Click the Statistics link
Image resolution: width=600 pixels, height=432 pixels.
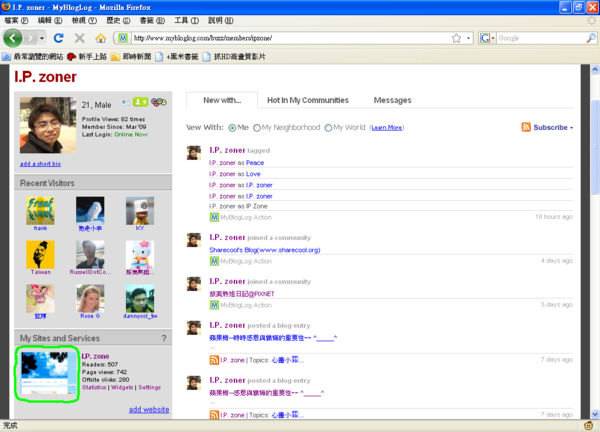pos(94,387)
